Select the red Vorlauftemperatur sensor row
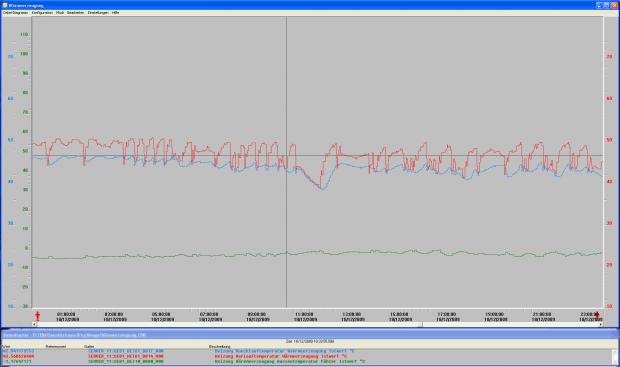The image size is (620, 367). 306,356
